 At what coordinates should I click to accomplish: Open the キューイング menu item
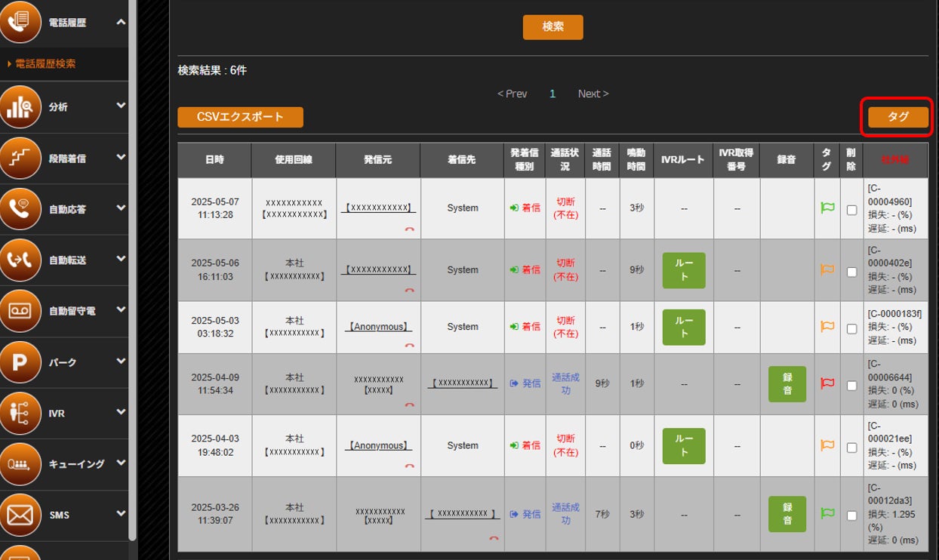(76, 464)
